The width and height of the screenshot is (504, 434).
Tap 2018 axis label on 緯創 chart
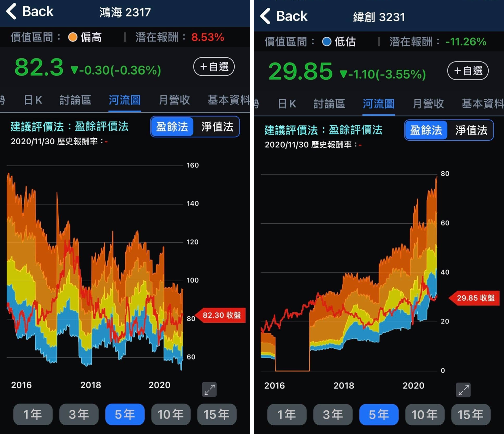tap(344, 386)
